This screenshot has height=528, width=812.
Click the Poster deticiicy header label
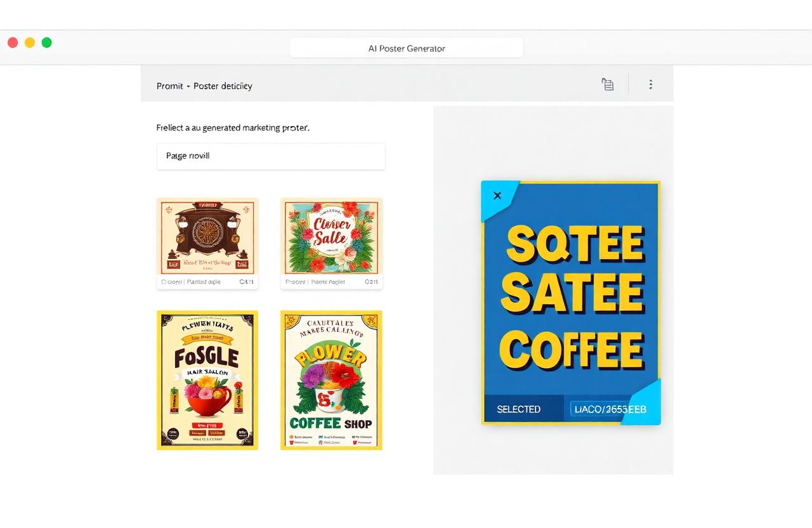(x=223, y=86)
